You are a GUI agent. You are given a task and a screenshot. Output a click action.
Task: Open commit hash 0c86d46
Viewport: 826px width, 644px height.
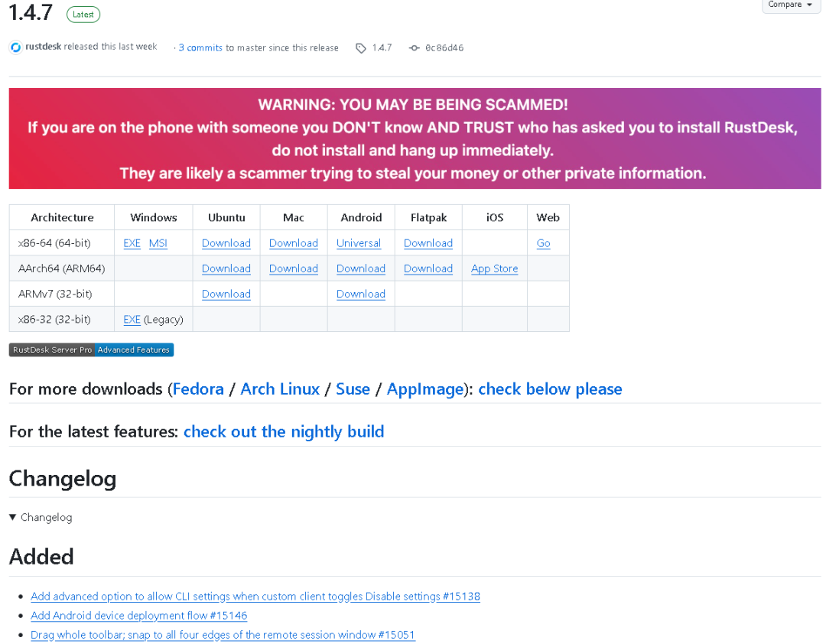click(444, 48)
